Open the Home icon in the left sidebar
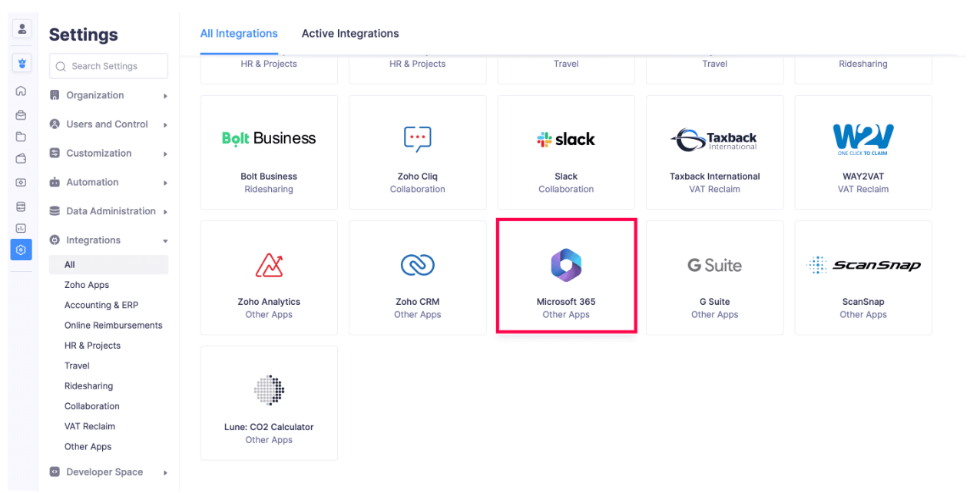Image resolution: width=980 pixels, height=493 pixels. tap(22, 91)
